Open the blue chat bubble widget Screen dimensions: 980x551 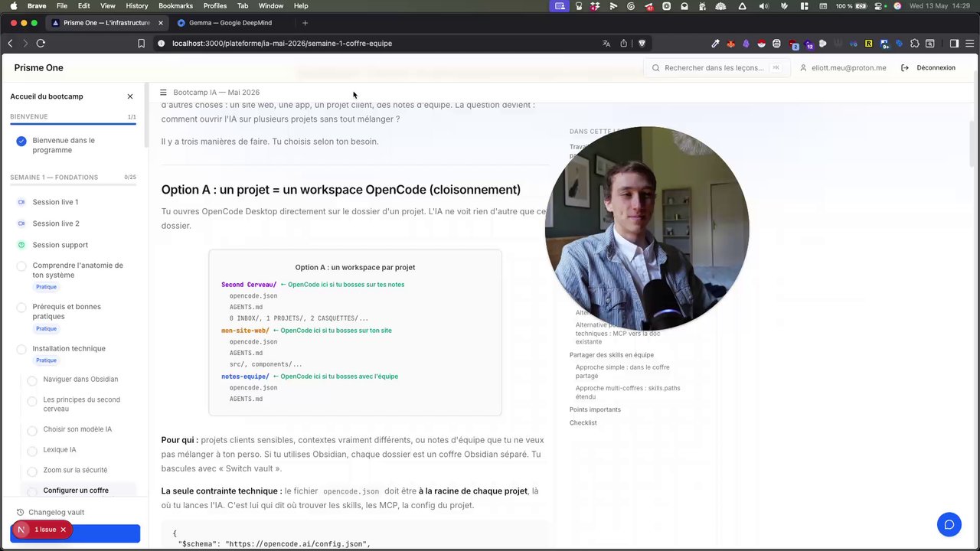click(x=949, y=524)
